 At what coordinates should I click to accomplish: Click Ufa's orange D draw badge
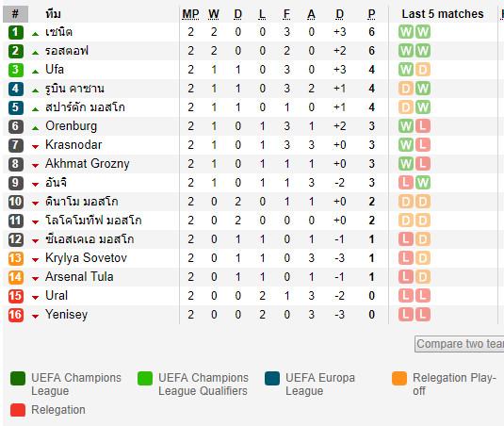[x=423, y=70]
